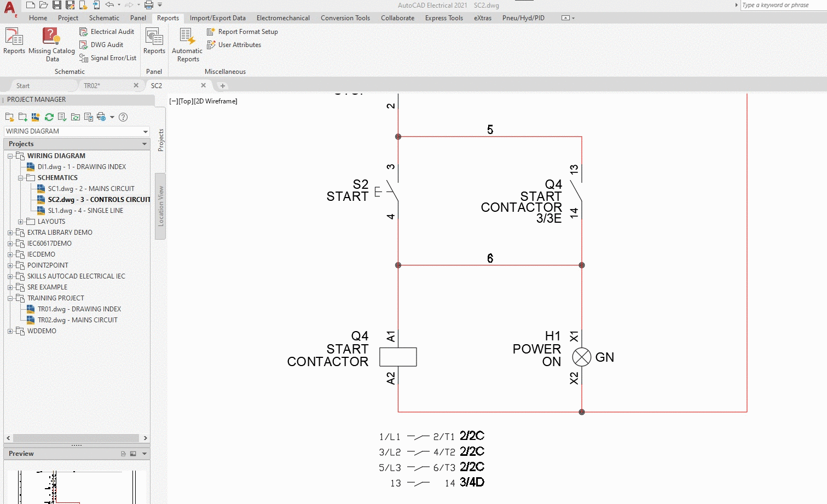Open the Customize Quick Access Toolbar dropdown

pos(160,5)
